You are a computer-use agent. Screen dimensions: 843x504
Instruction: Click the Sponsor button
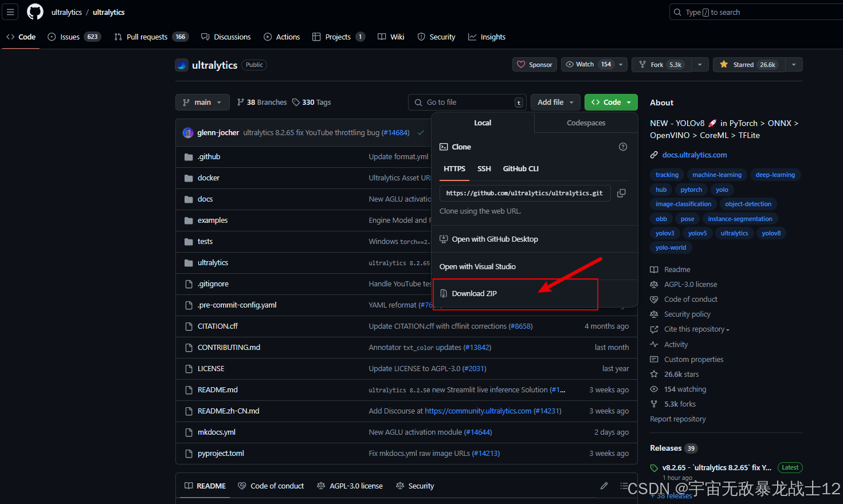coord(535,65)
